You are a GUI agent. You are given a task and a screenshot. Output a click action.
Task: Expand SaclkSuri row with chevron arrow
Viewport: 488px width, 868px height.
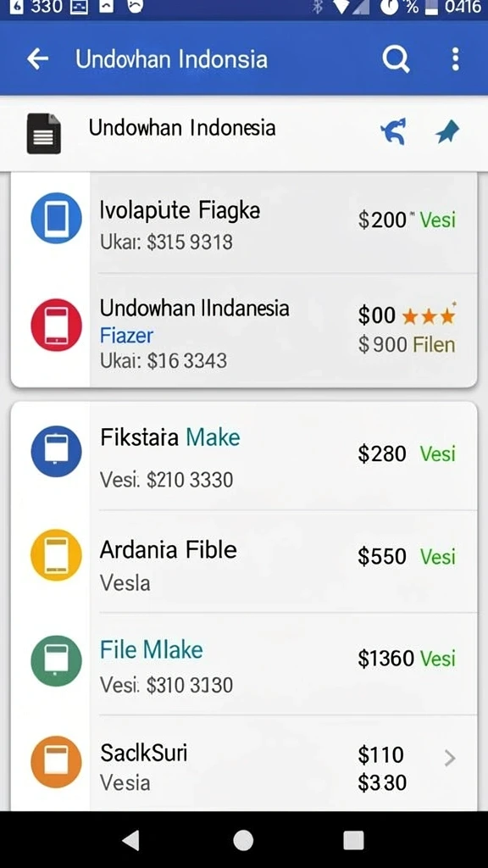point(450,758)
